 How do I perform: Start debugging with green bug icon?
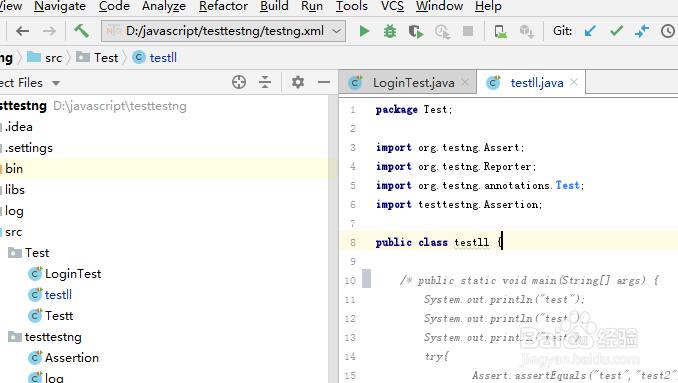pos(390,31)
